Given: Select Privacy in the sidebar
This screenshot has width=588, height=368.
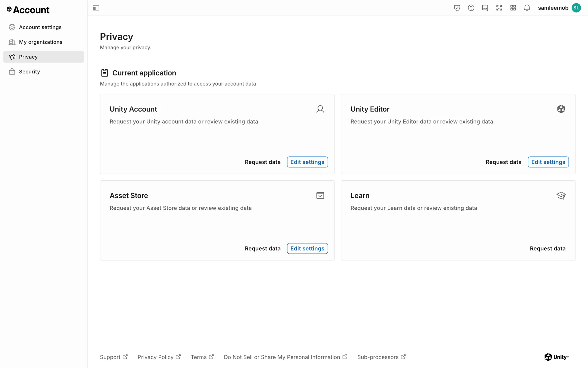Looking at the screenshot, I should click(x=28, y=57).
